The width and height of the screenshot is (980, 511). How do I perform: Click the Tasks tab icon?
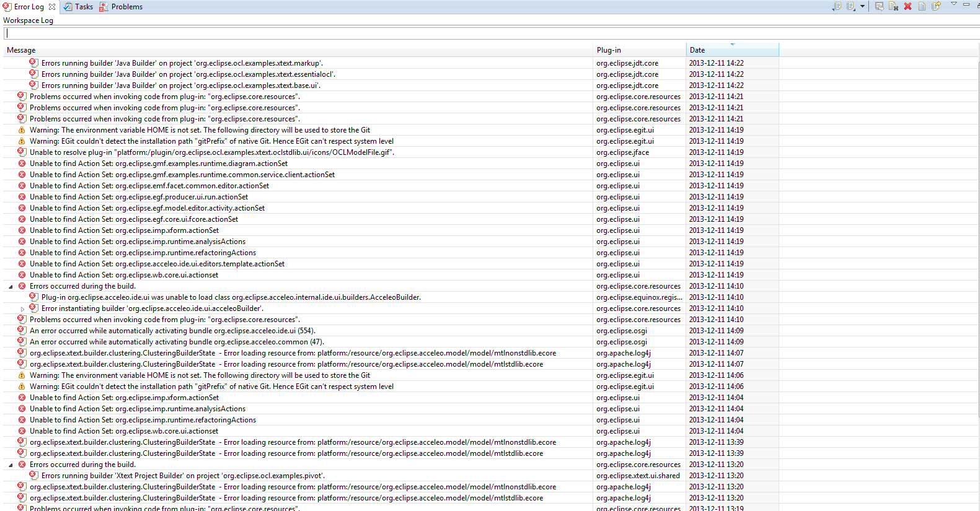[68, 7]
